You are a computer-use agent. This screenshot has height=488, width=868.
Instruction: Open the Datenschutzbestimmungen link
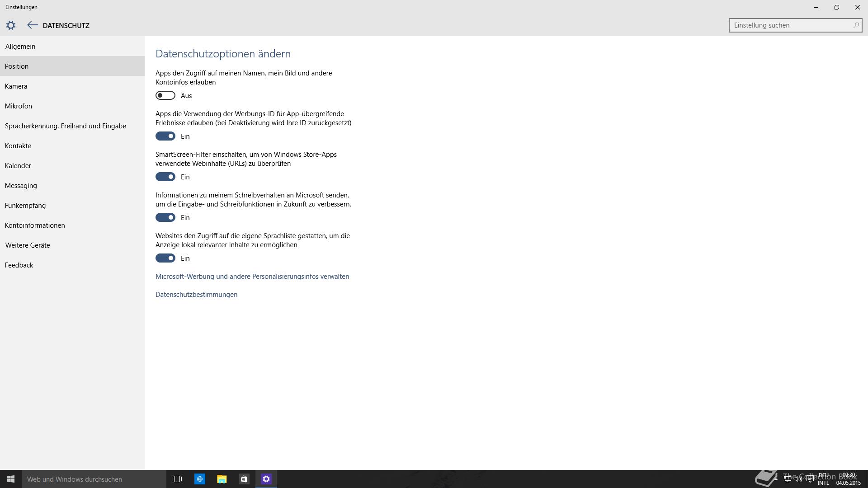coord(196,294)
